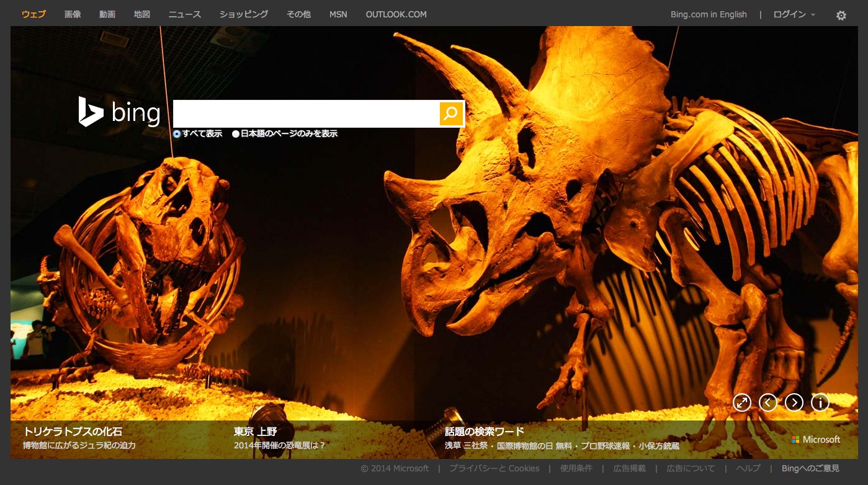Open the ショッピング tab

click(x=244, y=14)
